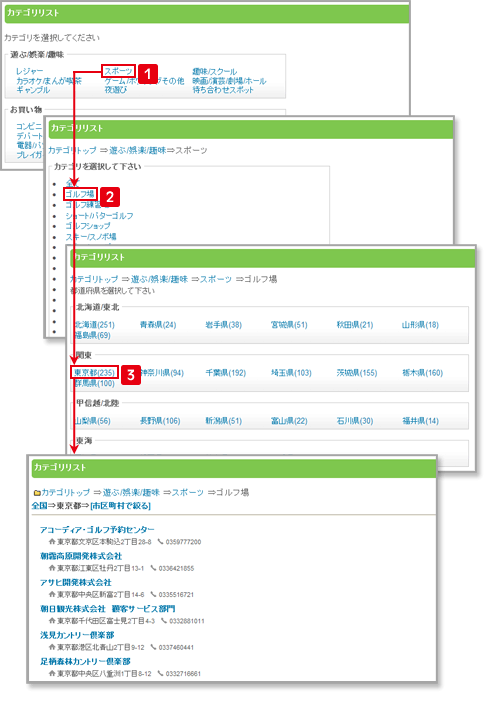Click カテゴリトップ breadcrumb in the スポーツ window
This screenshot has height=703, width=500.
[x=72, y=150]
